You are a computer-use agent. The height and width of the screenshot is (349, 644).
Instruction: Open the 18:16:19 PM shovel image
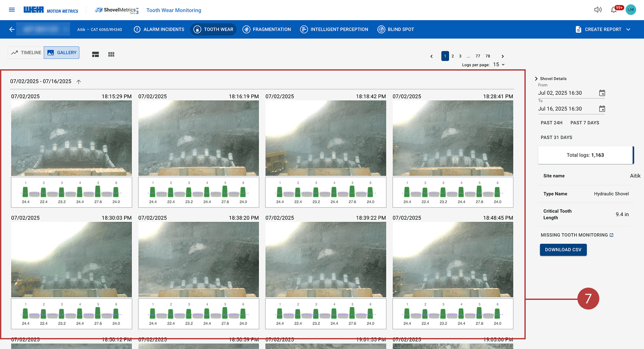[x=198, y=138]
